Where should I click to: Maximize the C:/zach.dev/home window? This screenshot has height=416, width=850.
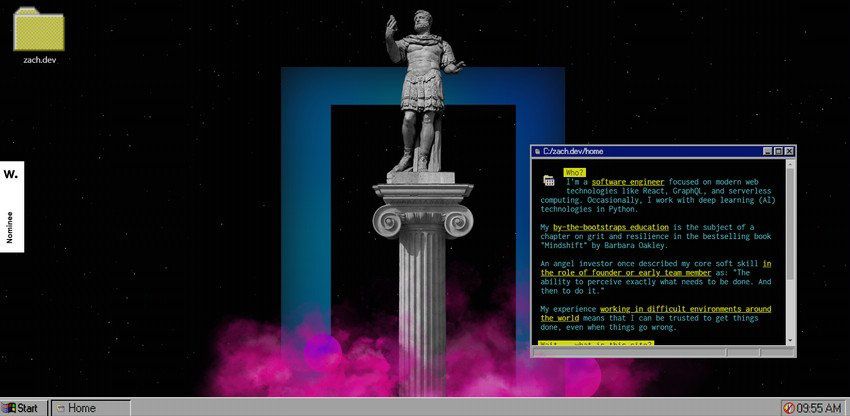click(779, 151)
